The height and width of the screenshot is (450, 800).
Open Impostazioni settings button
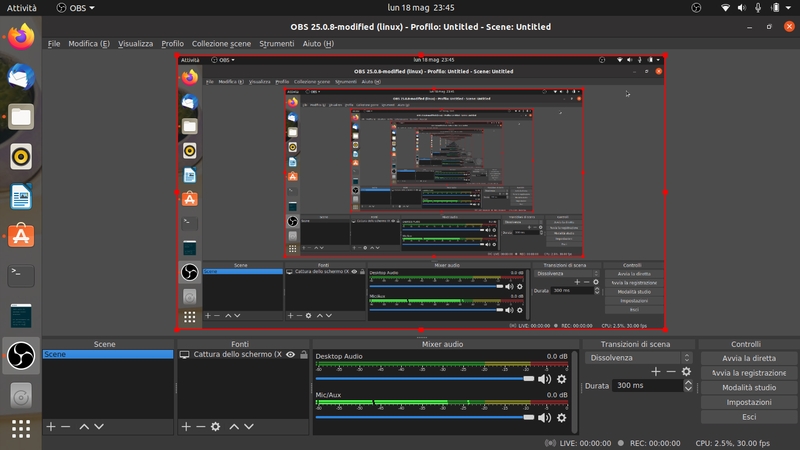[x=749, y=403]
